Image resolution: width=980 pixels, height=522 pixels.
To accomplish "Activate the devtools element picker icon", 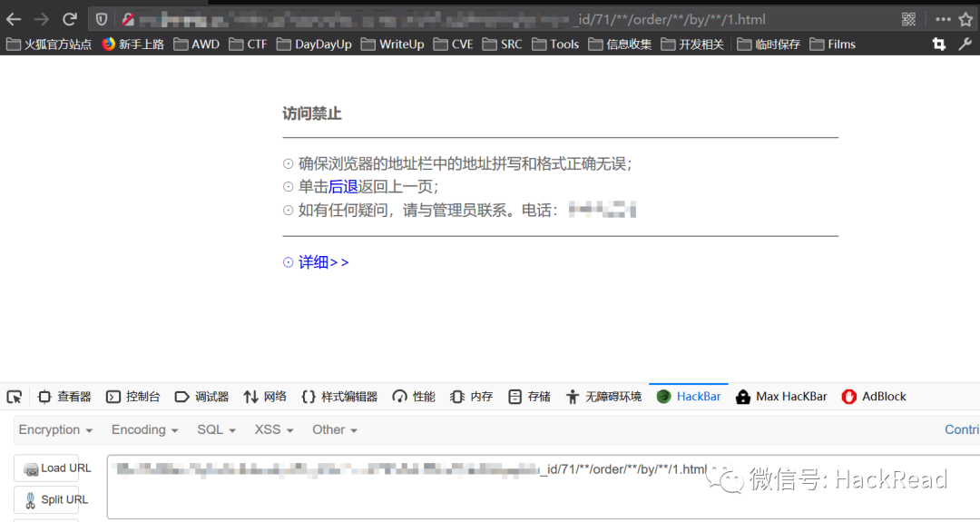I will click(x=15, y=397).
